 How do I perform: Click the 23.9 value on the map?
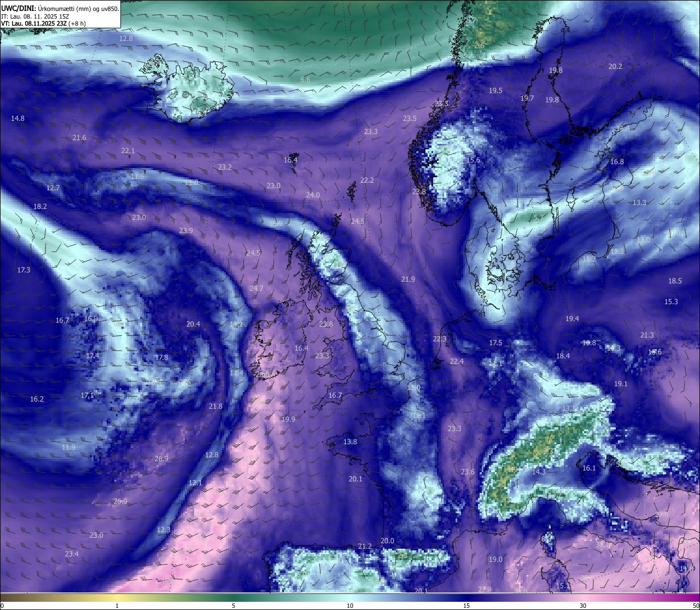[186, 230]
